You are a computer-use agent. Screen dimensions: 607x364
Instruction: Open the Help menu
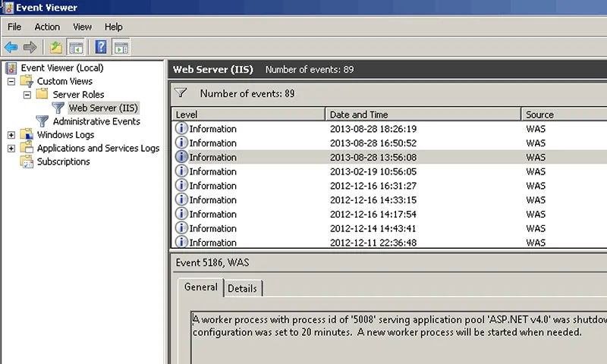pyautogui.click(x=113, y=27)
